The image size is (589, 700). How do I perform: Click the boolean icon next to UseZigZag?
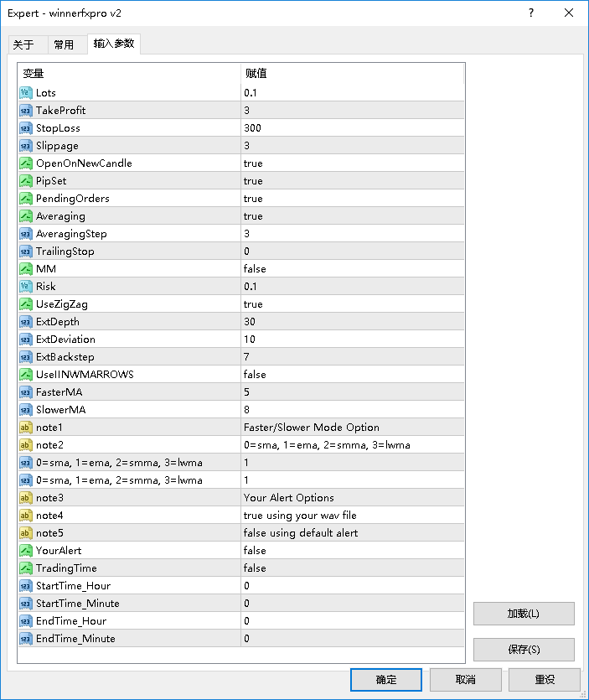(26, 304)
